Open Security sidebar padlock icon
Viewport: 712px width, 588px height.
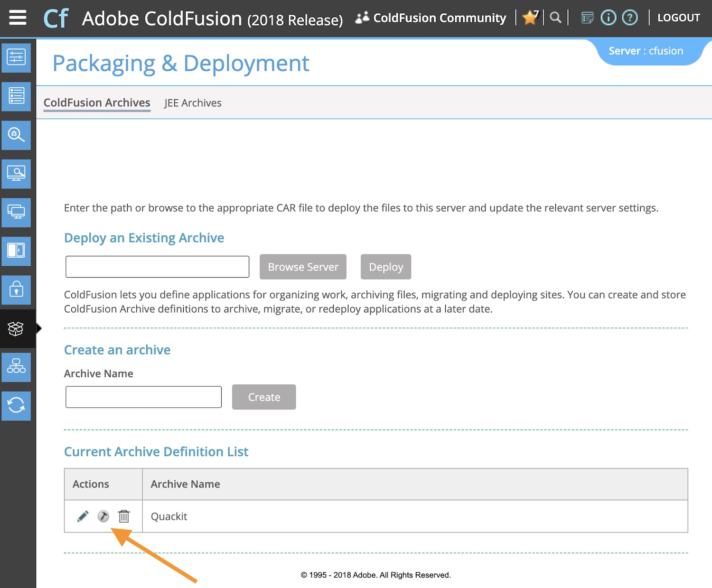[x=16, y=289]
